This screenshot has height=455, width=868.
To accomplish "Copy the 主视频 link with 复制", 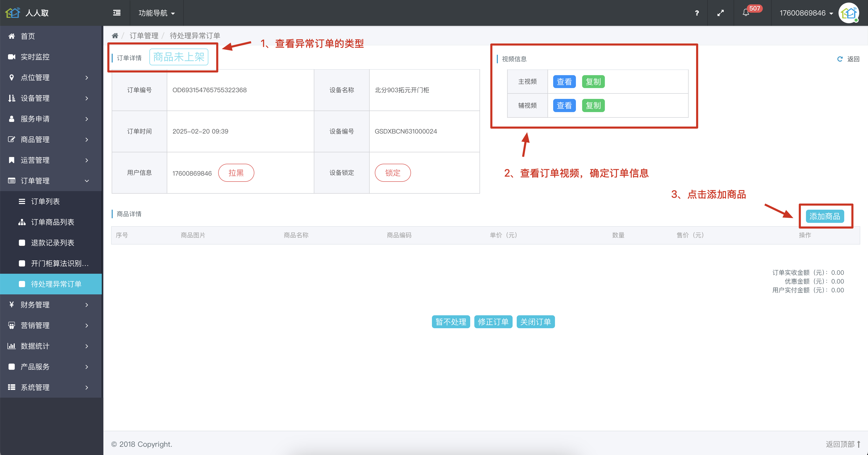I will (593, 82).
